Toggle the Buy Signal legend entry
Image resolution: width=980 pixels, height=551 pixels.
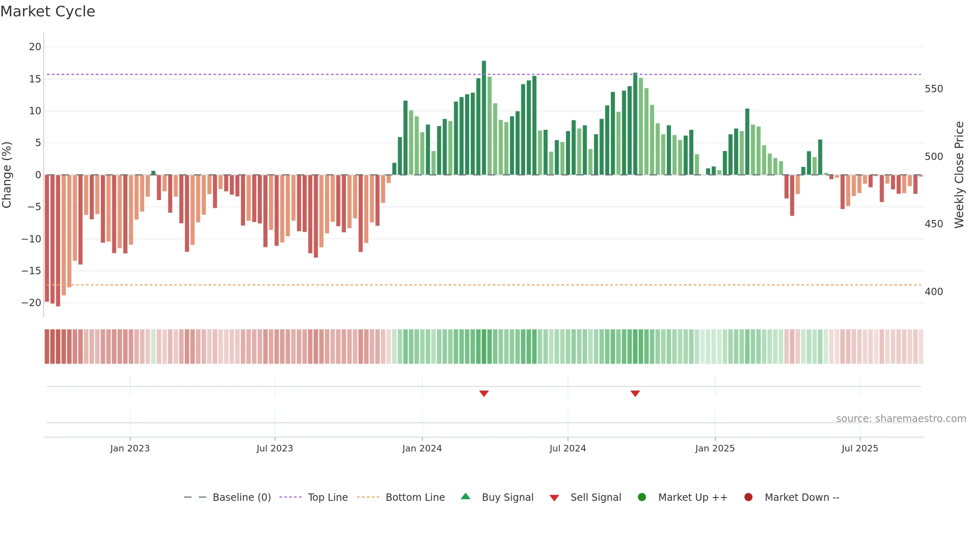pos(497,497)
